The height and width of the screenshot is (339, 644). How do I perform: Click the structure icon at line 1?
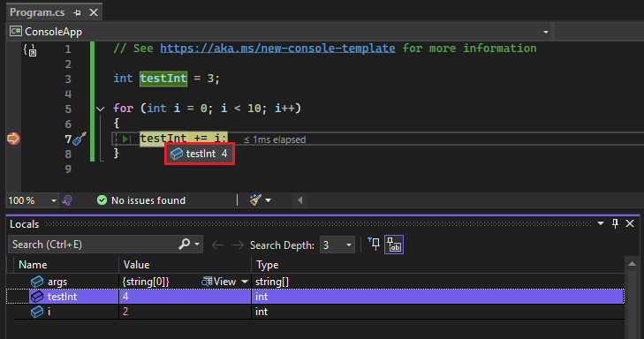[x=30, y=50]
